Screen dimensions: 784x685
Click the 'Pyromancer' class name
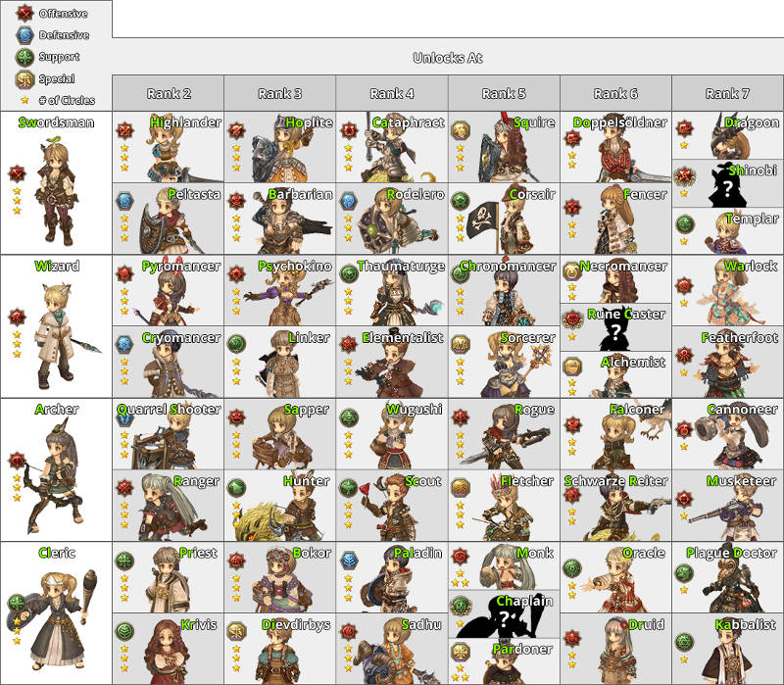point(181,267)
